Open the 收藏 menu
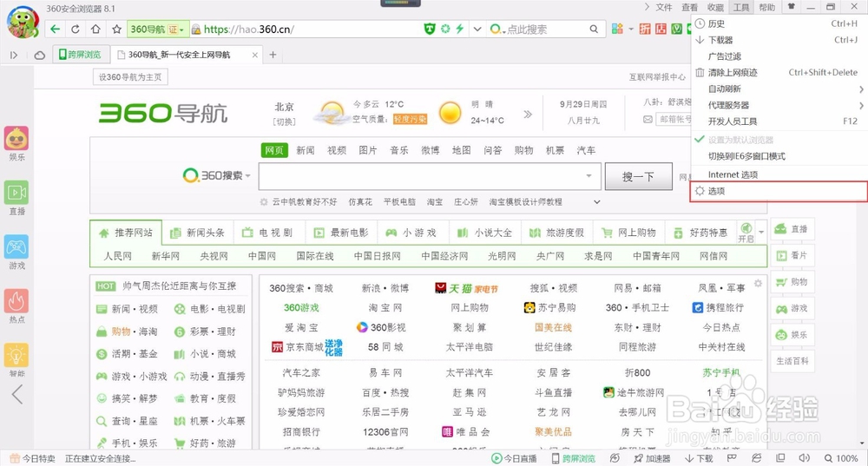This screenshot has width=868, height=466. (715, 7)
